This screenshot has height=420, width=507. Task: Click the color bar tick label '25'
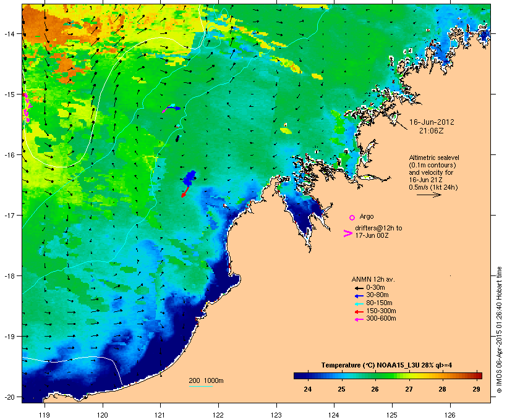[341, 389]
